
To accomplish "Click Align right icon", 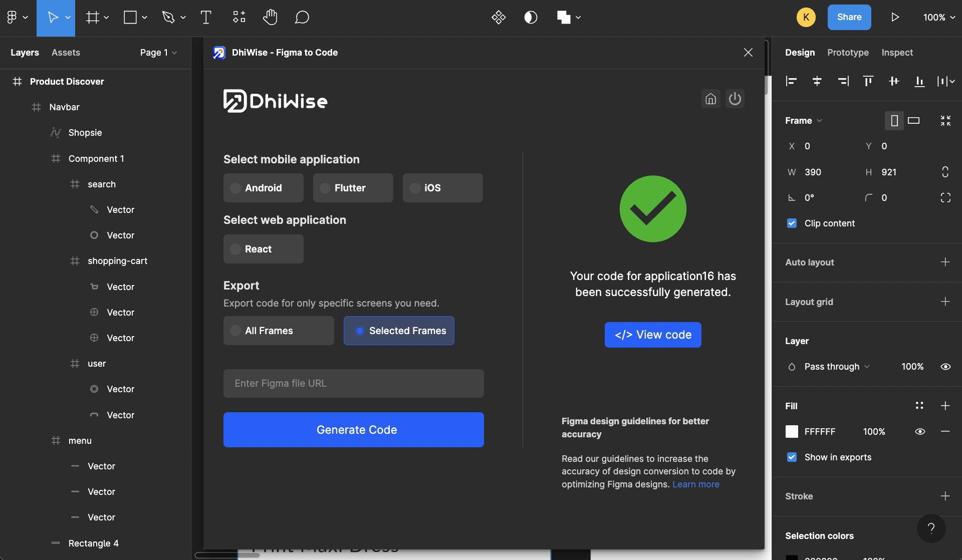I will [843, 81].
